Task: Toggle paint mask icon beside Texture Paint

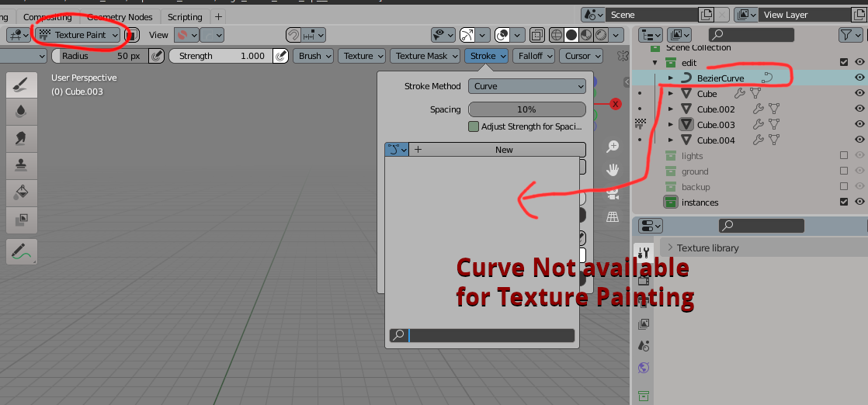Action: [x=132, y=35]
